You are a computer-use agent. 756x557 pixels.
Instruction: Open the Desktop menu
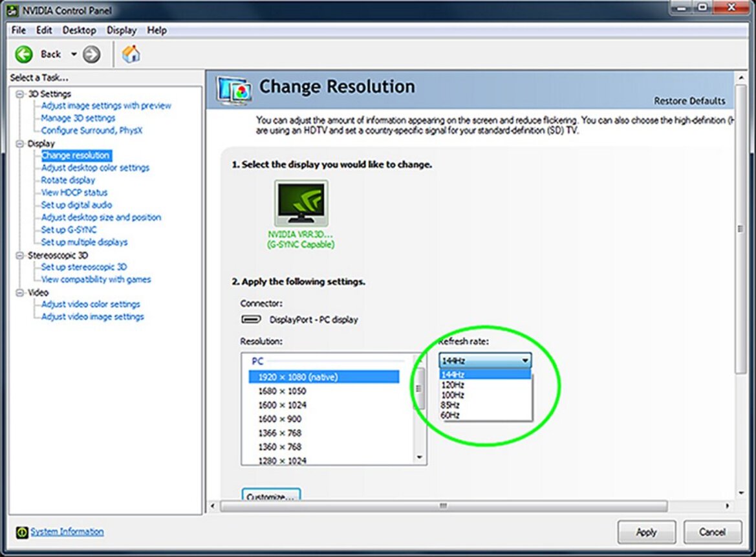79,30
